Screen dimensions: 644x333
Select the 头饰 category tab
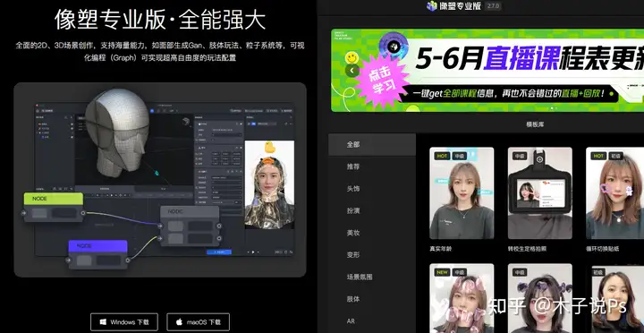372,189
